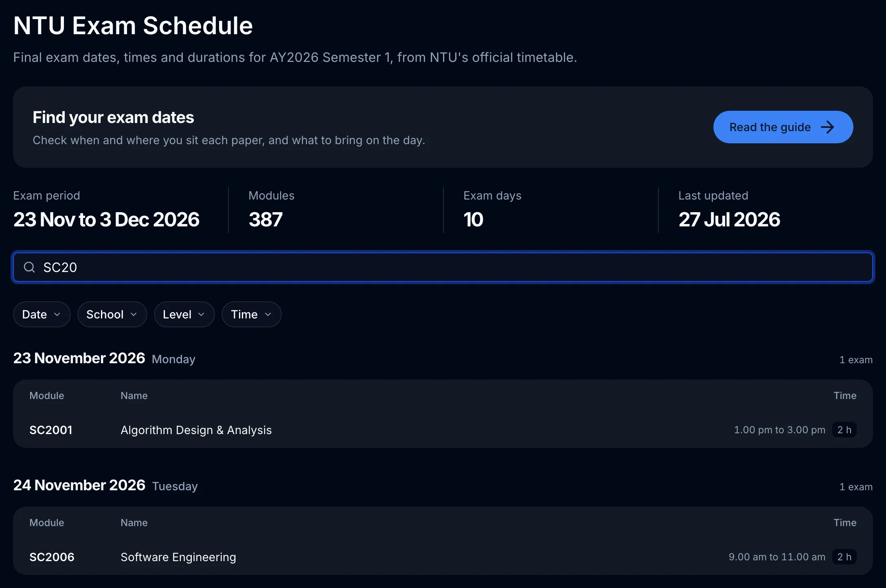This screenshot has height=588, width=886.
Task: Click the arrow icon on Read the guide
Action: [x=827, y=127]
